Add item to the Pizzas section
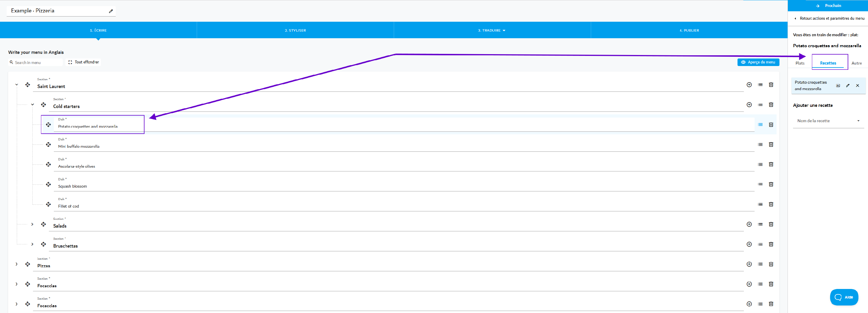The image size is (868, 313). tap(749, 264)
